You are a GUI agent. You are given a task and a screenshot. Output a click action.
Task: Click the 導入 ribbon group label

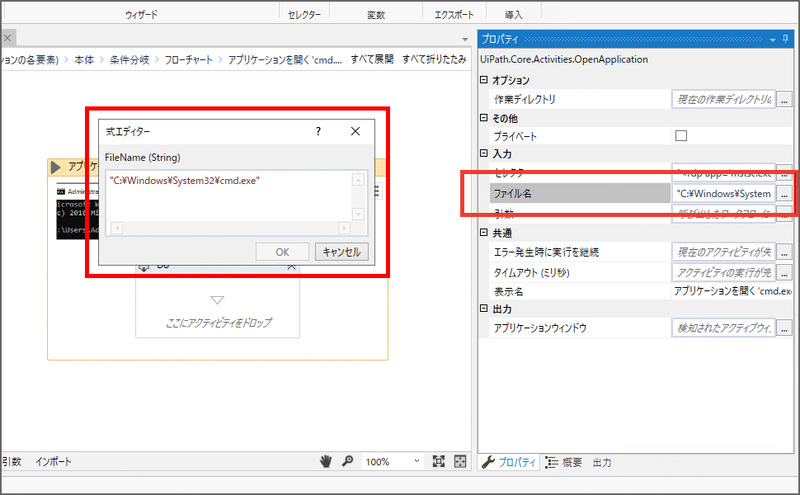[x=514, y=15]
